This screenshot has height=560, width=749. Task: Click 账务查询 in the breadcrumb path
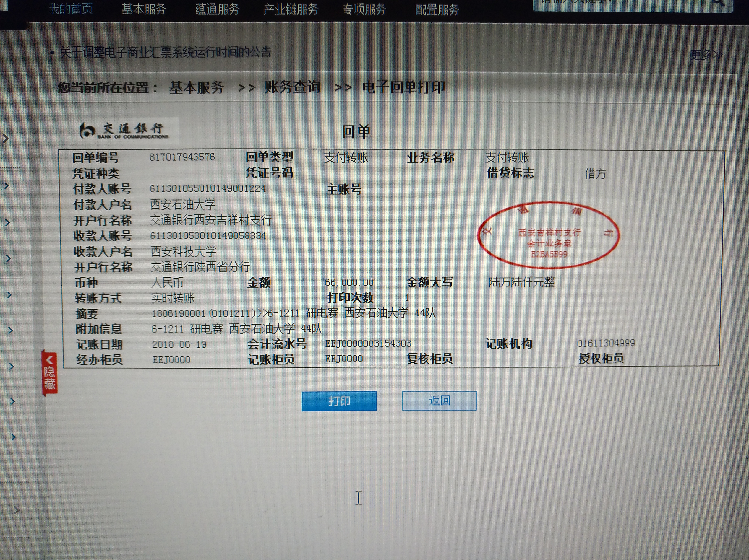(293, 87)
